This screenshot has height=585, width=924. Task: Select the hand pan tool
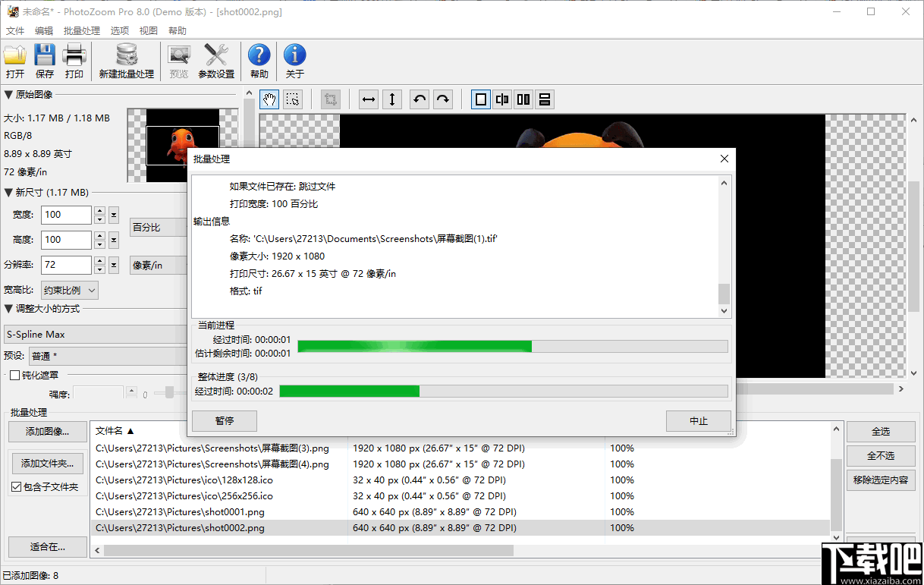tap(269, 99)
